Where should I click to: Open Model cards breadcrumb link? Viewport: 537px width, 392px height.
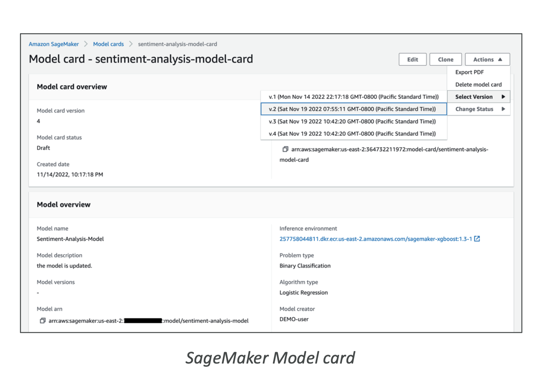[x=108, y=44]
